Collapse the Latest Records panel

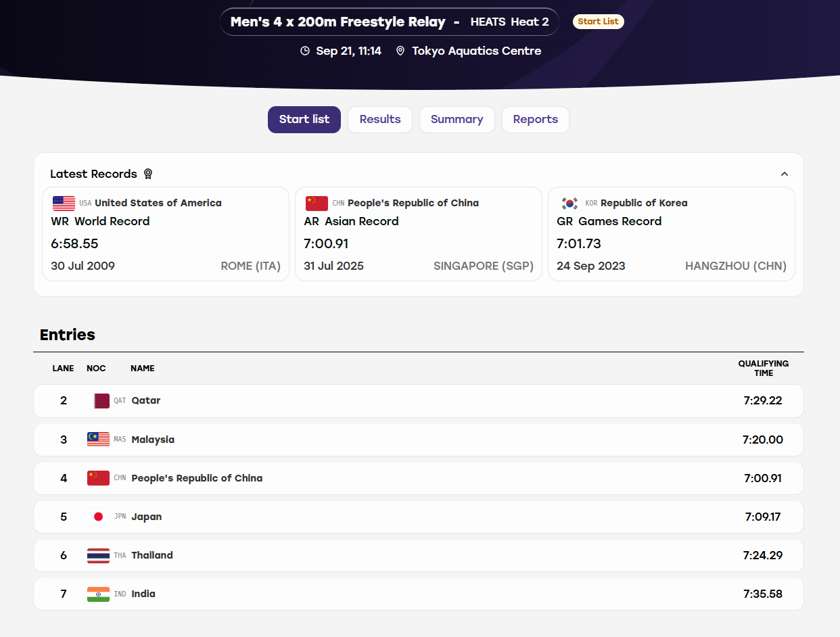[785, 174]
